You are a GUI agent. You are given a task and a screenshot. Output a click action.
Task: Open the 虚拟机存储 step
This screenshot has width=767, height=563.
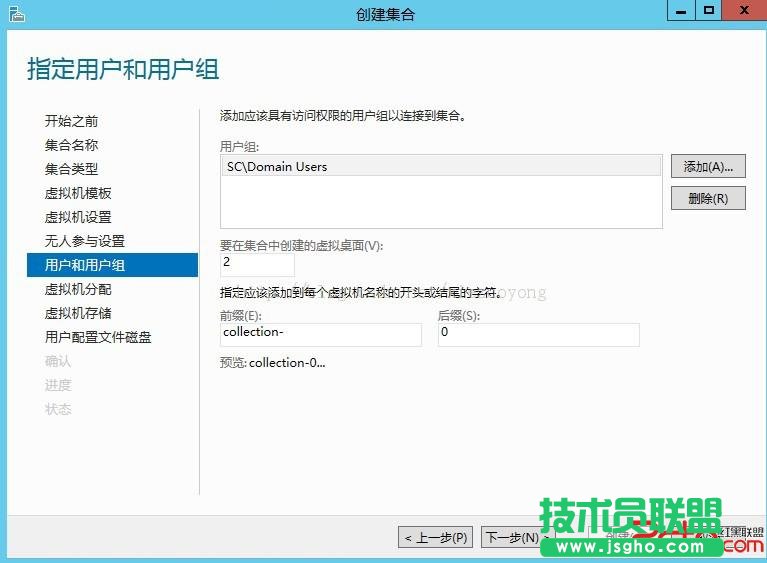click(x=78, y=313)
